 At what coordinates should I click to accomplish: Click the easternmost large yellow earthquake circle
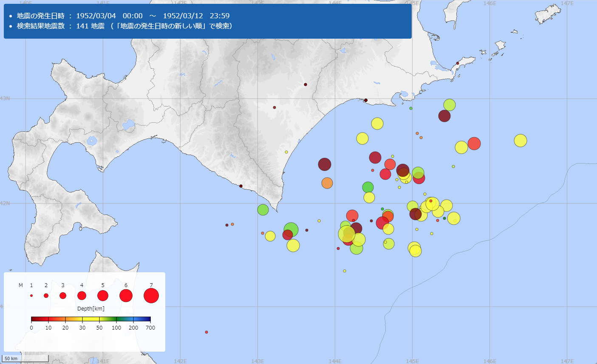[x=520, y=140]
